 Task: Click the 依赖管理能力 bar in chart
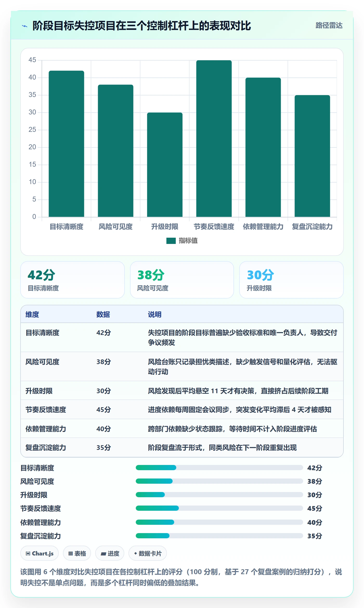[263, 147]
